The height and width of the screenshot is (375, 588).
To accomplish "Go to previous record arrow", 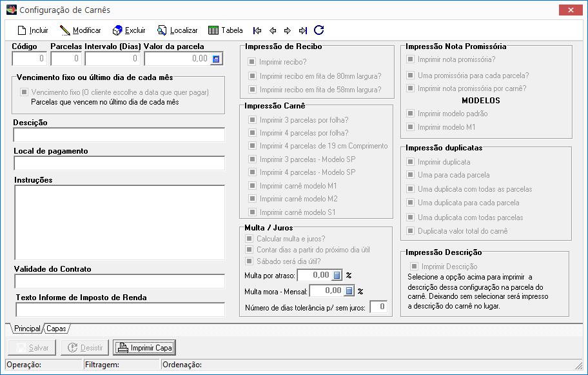I will click(273, 30).
